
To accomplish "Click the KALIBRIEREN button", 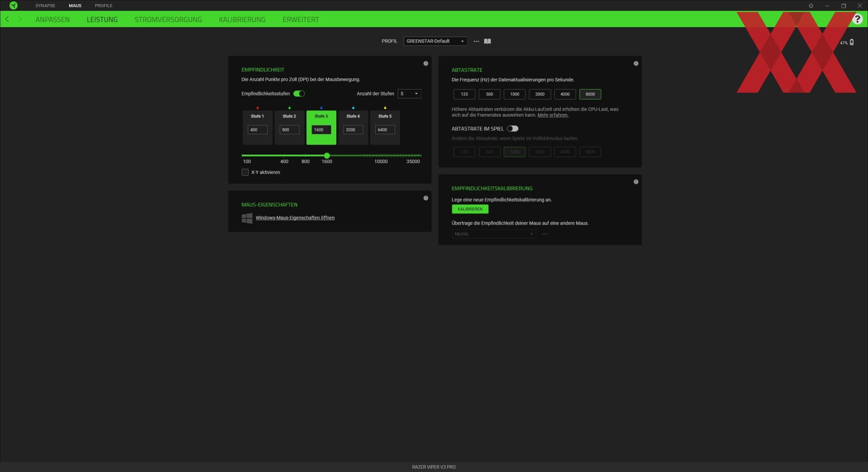I will coord(470,209).
